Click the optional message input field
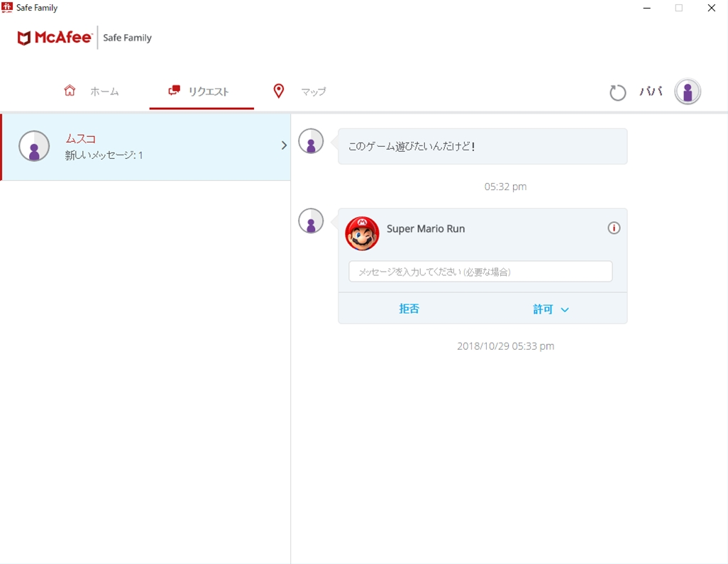Image resolution: width=728 pixels, height=564 pixels. point(480,272)
